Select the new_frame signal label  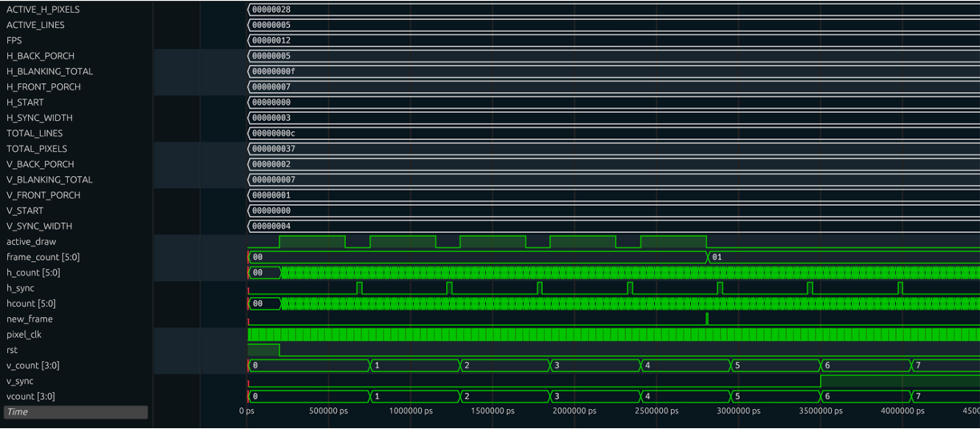pyautogui.click(x=30, y=319)
